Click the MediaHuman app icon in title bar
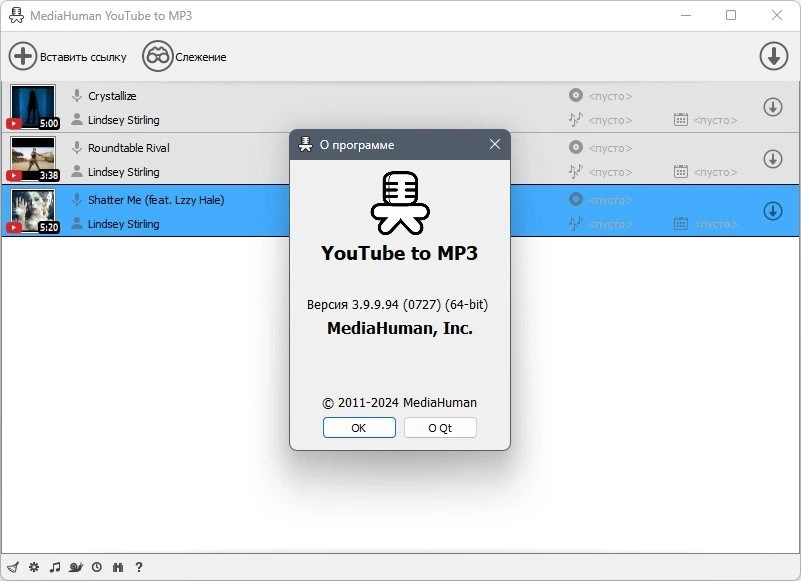 (x=16, y=15)
